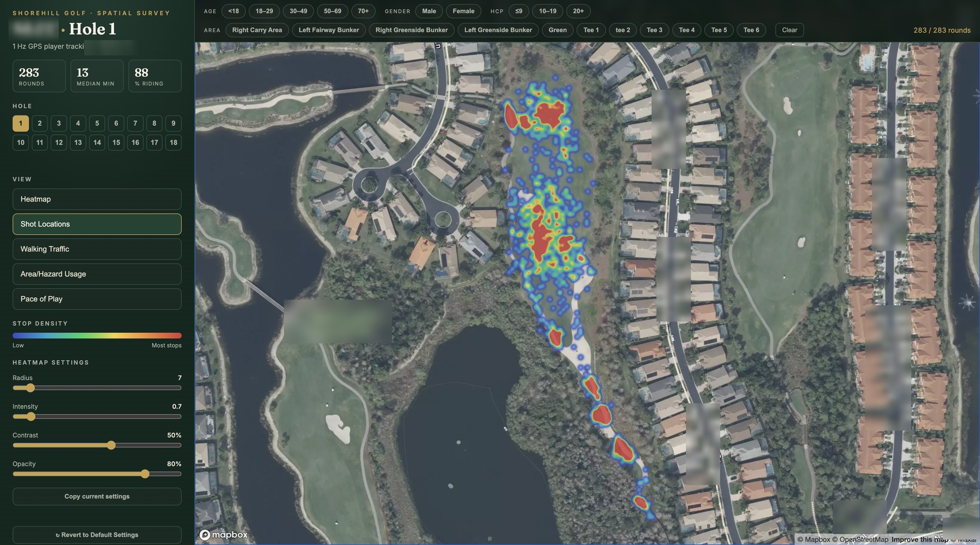Copy current settings

97,496
